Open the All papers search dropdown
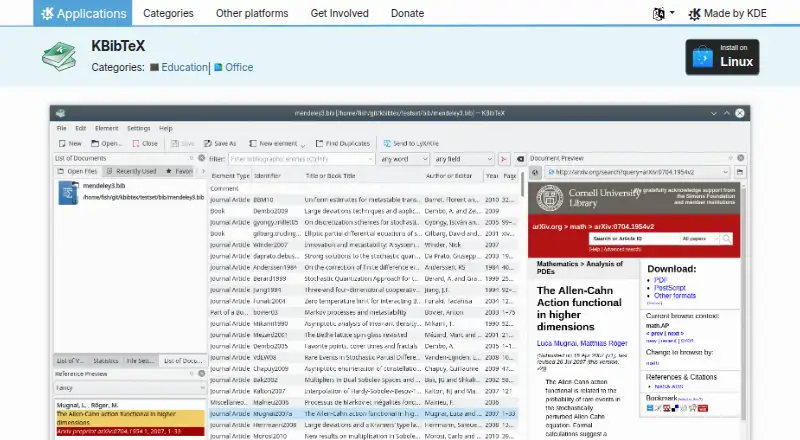Image resolution: width=800 pixels, height=440 pixels. (x=700, y=239)
